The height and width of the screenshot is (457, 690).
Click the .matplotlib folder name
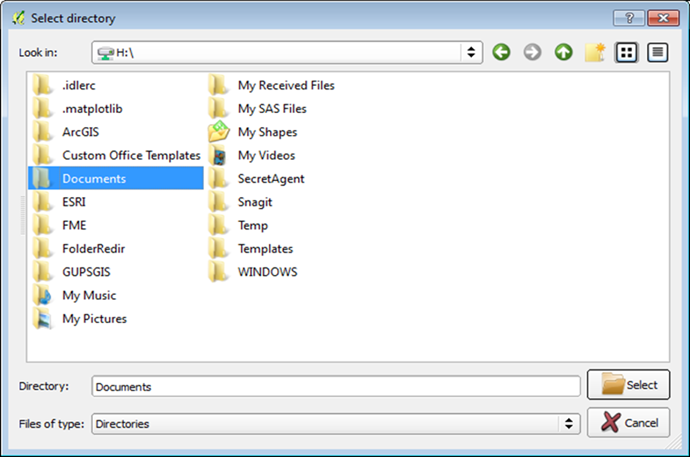coord(92,109)
